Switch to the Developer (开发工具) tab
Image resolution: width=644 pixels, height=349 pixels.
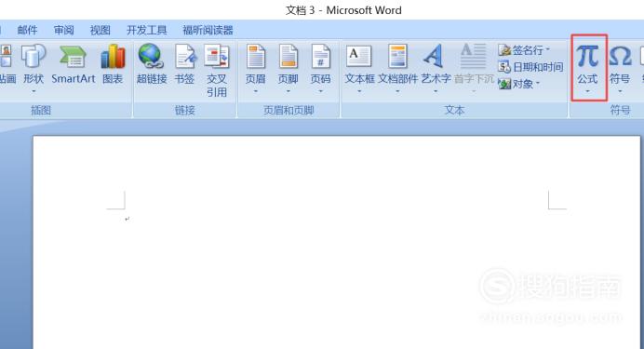147,30
